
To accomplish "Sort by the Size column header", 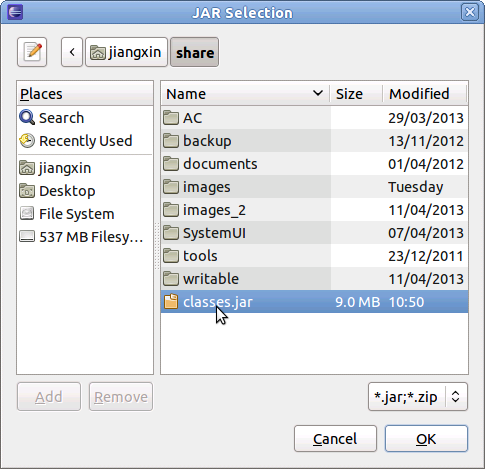I will tap(356, 94).
